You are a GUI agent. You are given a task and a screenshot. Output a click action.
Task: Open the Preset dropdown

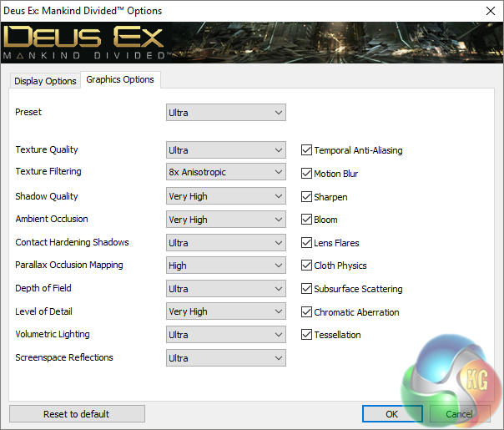225,113
